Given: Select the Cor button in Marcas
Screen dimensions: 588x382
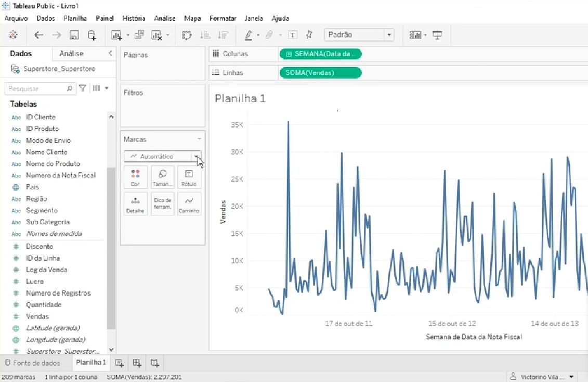Looking at the screenshot, I should [135, 176].
